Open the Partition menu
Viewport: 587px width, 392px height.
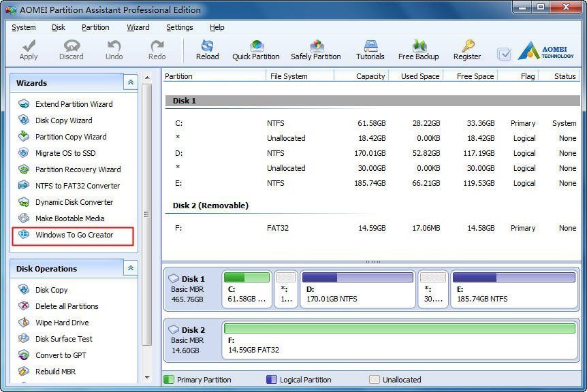point(95,27)
